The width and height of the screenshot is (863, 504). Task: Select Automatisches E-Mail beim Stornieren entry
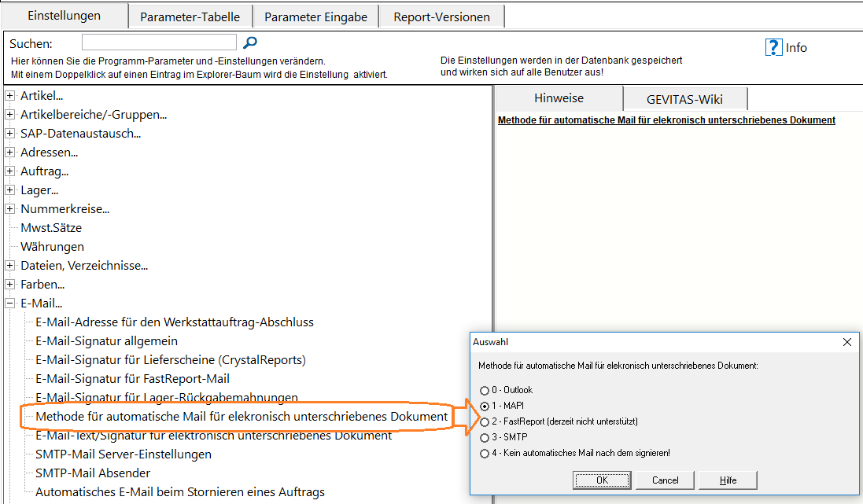(x=180, y=492)
